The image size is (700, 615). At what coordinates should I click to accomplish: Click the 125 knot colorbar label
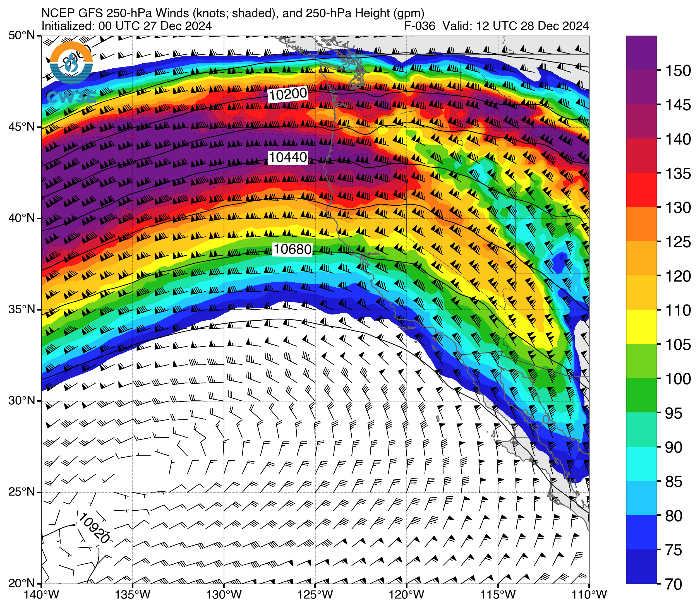pos(678,242)
